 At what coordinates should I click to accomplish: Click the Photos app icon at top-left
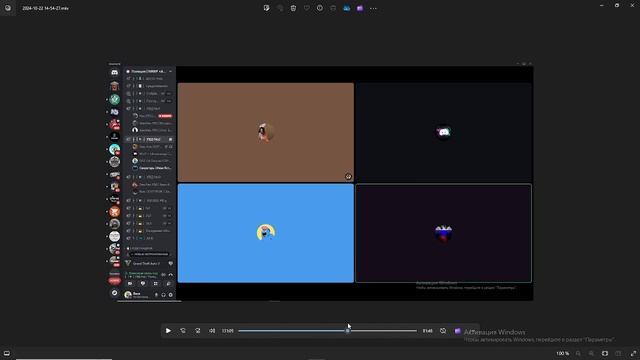pyautogui.click(x=8, y=8)
